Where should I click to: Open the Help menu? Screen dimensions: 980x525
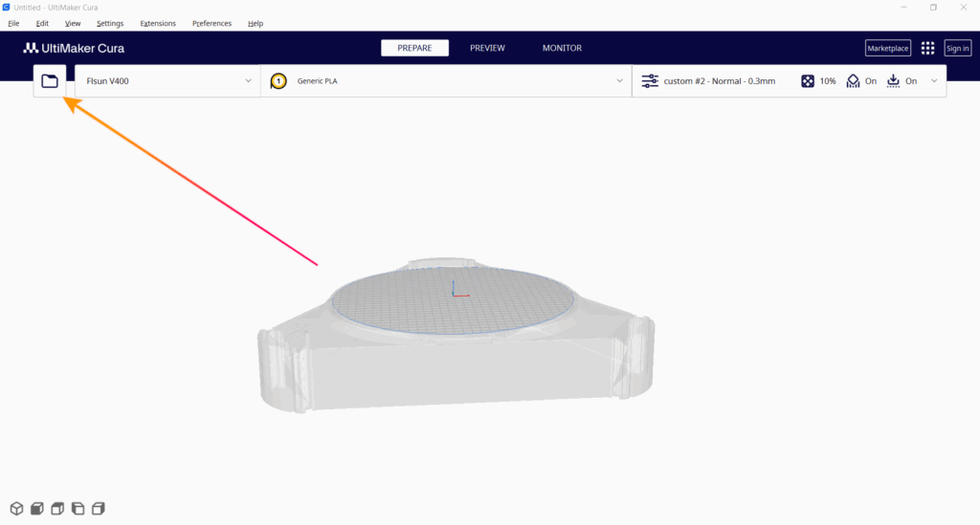[255, 23]
